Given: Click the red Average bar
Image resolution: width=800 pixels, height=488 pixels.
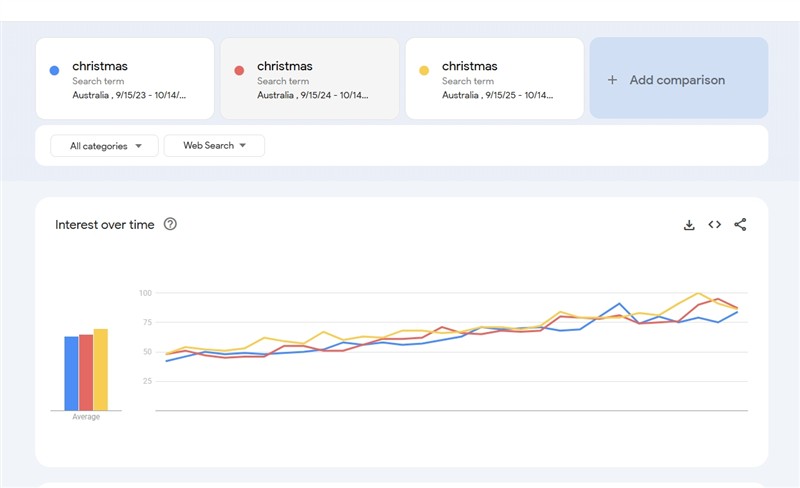Looking at the screenshot, I should point(85,373).
